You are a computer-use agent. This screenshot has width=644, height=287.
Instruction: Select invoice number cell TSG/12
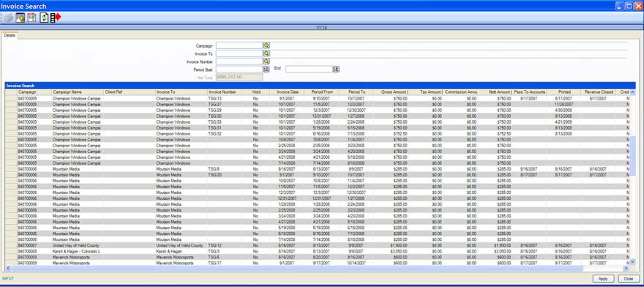pos(224,245)
